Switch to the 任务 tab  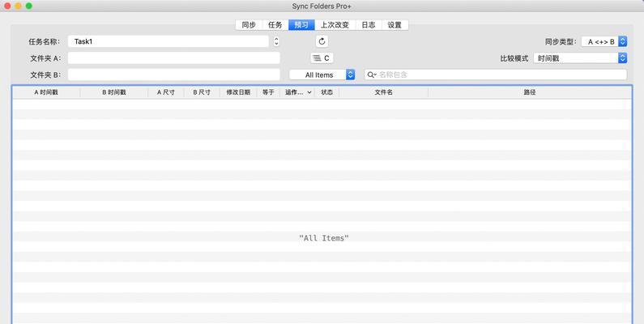pyautogui.click(x=275, y=25)
